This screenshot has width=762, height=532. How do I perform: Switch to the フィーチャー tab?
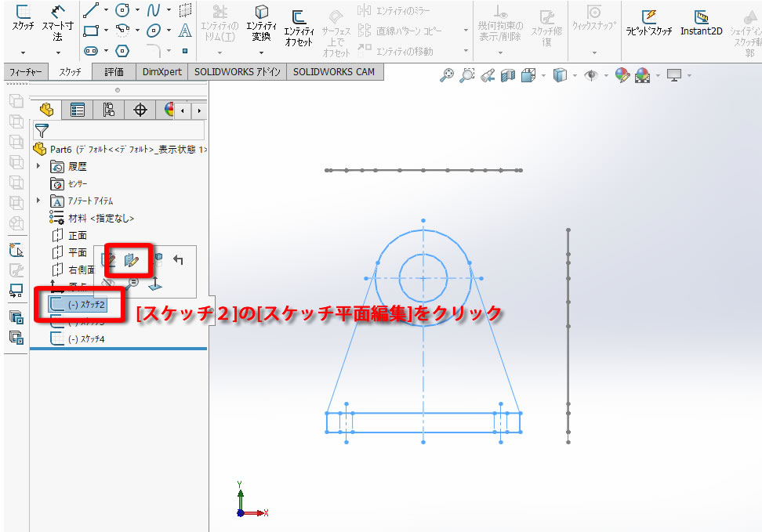coord(26,72)
